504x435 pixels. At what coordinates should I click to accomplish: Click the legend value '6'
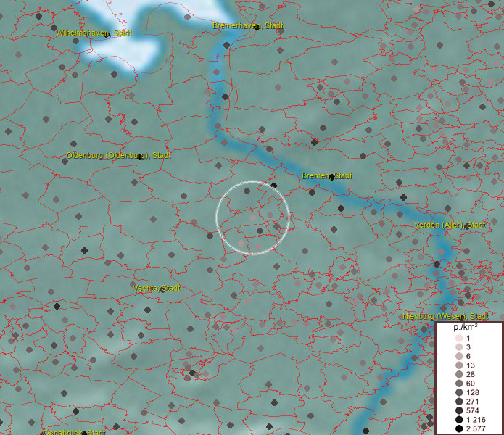[468, 356]
